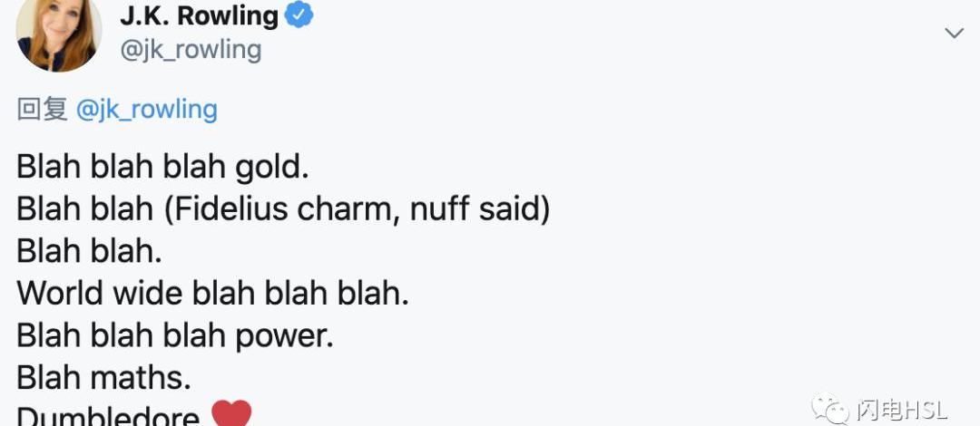This screenshot has width=980, height=426.
Task: Click the 闪电HSL watermark text
Action: tap(901, 410)
